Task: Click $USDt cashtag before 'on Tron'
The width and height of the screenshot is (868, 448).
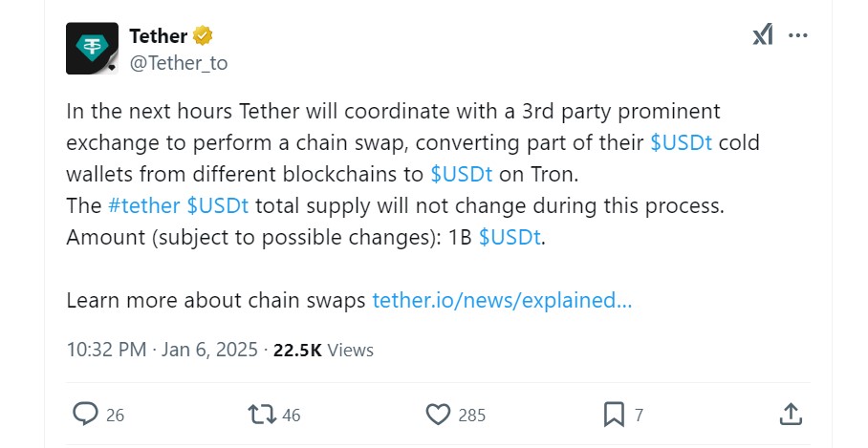Action: (462, 174)
